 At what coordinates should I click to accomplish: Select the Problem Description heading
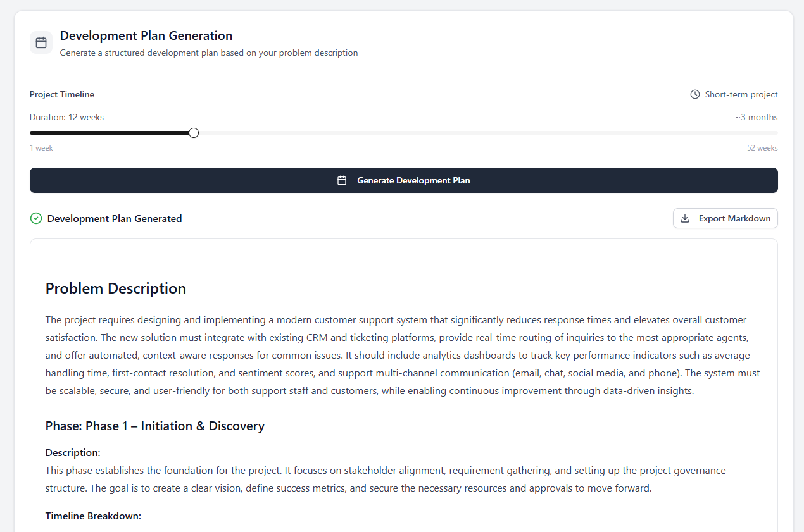(115, 288)
